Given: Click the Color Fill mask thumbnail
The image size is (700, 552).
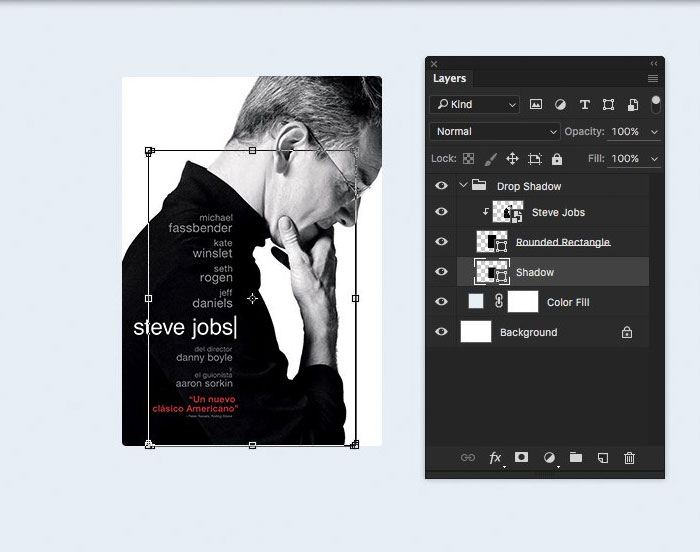Looking at the screenshot, I should pos(523,301).
